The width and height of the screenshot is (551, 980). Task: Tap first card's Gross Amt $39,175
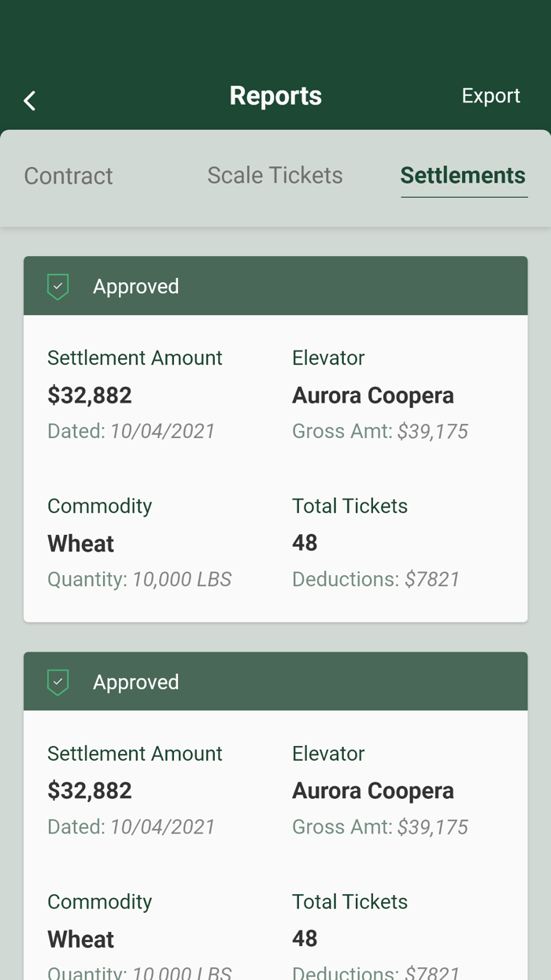pos(380,431)
